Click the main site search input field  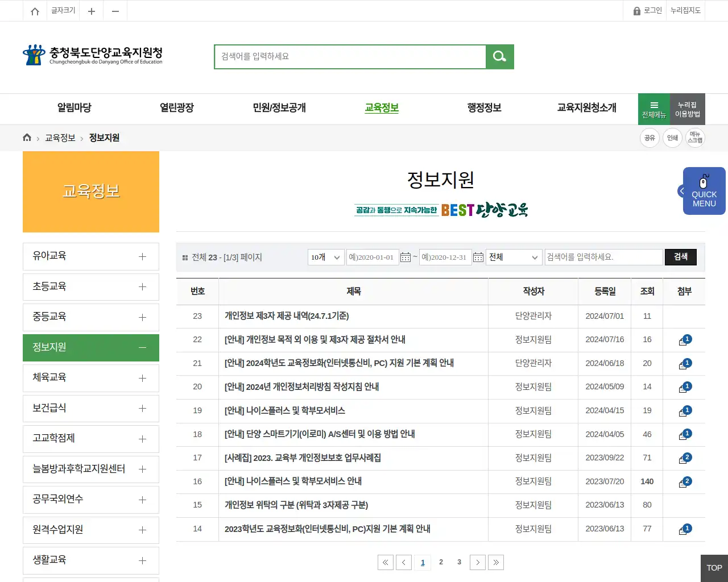(350, 56)
